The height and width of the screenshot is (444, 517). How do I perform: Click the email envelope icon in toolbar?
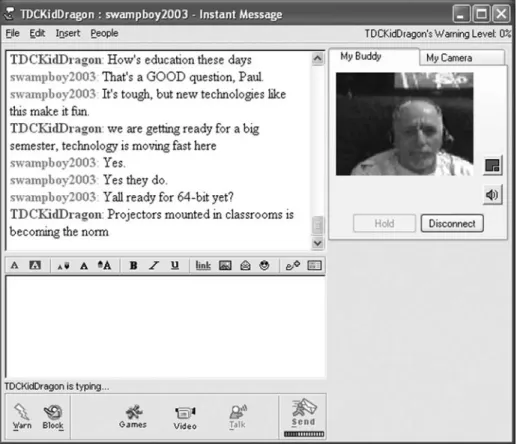coord(245,266)
